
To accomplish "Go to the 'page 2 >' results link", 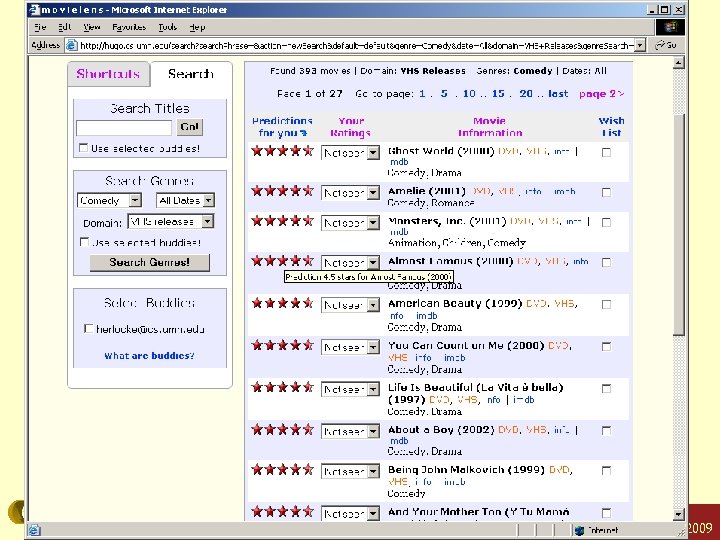I will coord(602,94).
